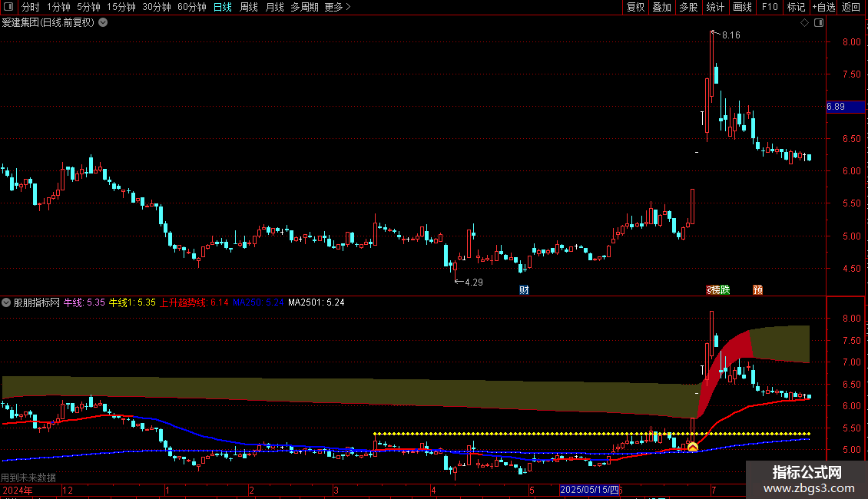
Task: Select the 5分钟 period
Action: coord(88,7)
